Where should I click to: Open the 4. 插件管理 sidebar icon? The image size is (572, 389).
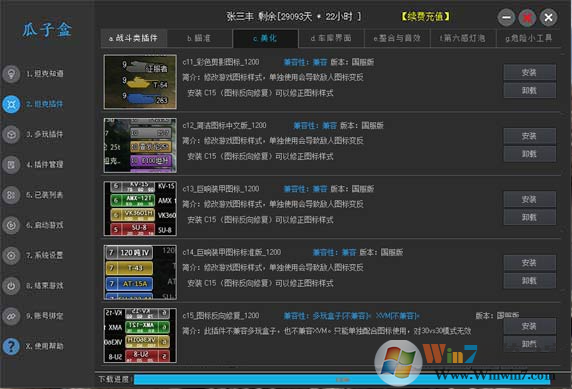click(11, 165)
